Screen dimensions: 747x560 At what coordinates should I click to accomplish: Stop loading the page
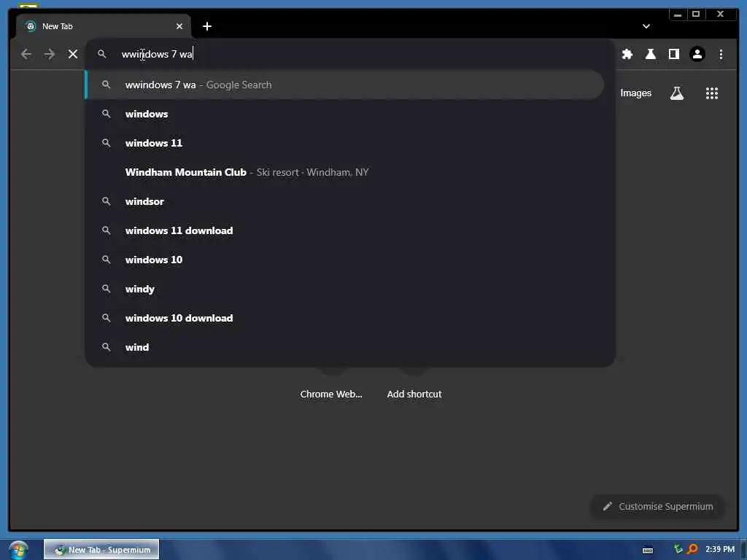coord(73,54)
